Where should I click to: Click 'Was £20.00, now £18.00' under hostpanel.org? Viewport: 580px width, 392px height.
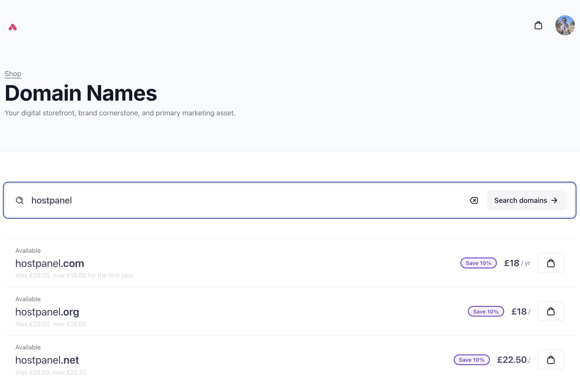point(51,324)
